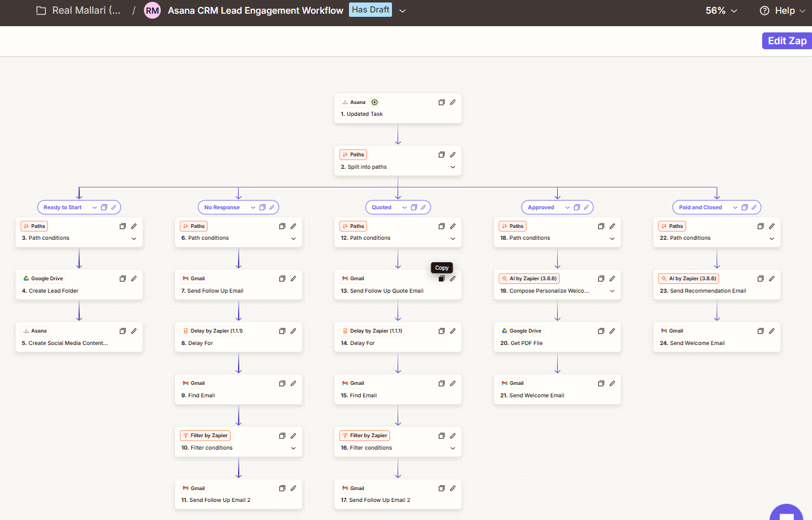This screenshot has width=812, height=520.
Task: Copy step 21 Send Welcome Email
Action: (x=601, y=383)
